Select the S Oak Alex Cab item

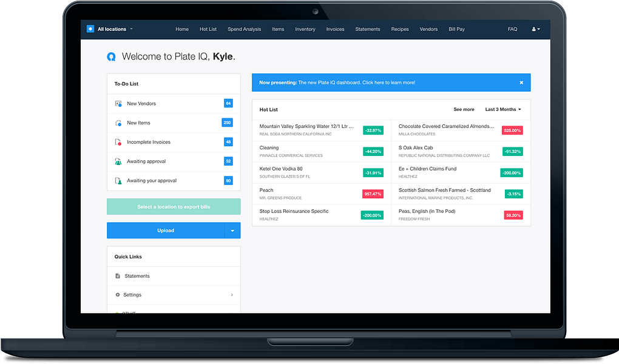tap(461, 152)
